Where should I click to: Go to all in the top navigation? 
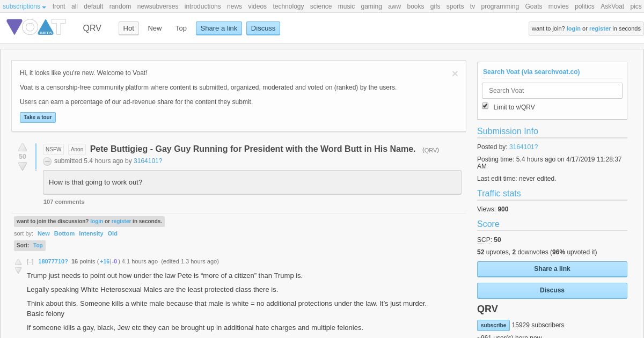click(x=75, y=6)
